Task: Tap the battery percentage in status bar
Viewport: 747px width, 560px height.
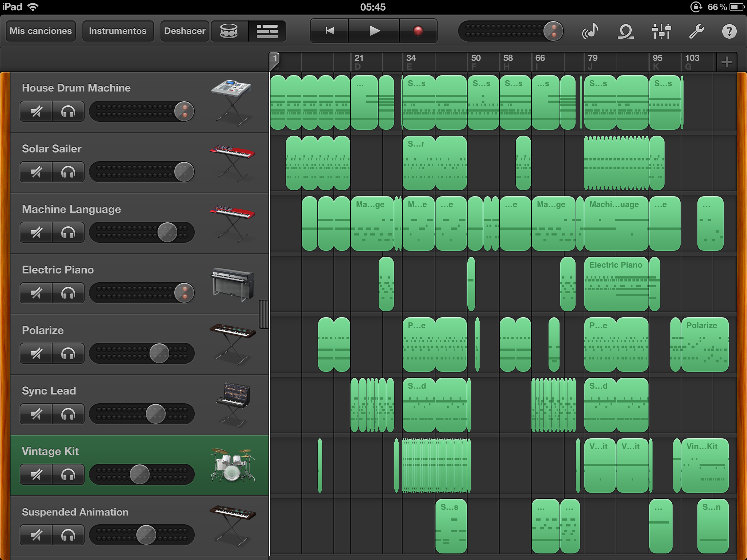Action: (x=717, y=7)
